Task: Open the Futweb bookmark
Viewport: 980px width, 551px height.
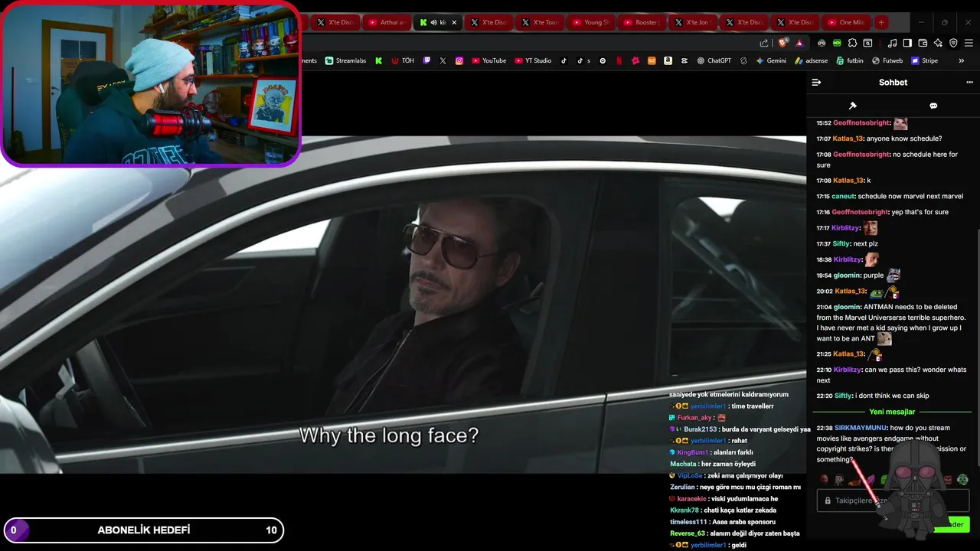Action: [887, 60]
